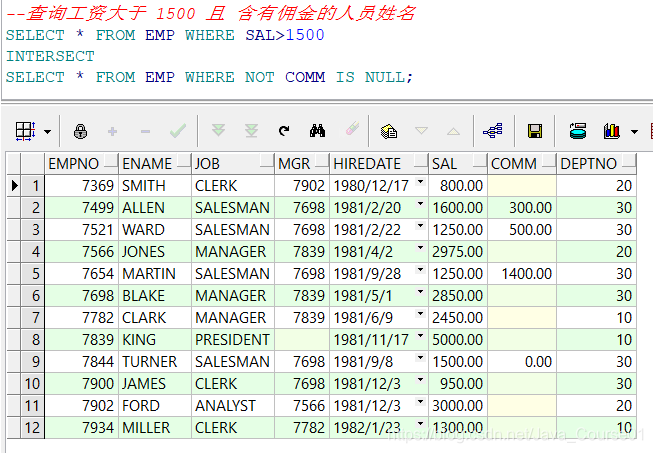Click the INTERSECT keyword in editor
The width and height of the screenshot is (653, 453).
pyautogui.click(x=50, y=56)
